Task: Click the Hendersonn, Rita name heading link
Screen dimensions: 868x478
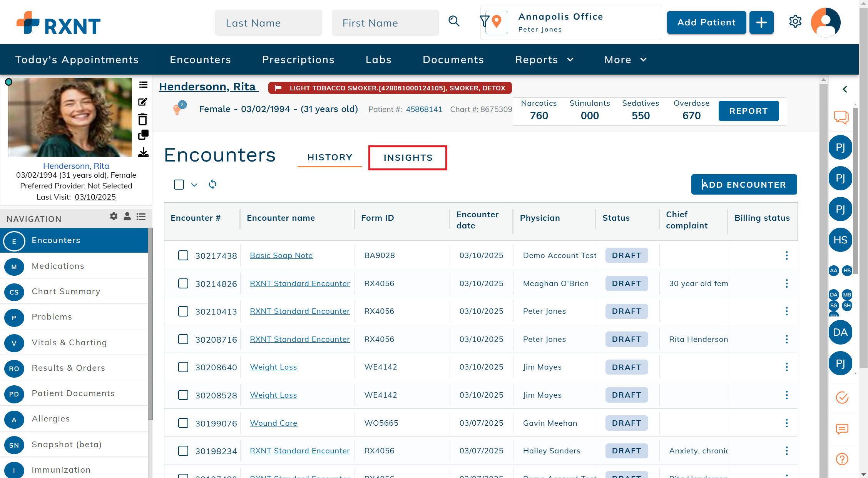Action: pos(209,87)
